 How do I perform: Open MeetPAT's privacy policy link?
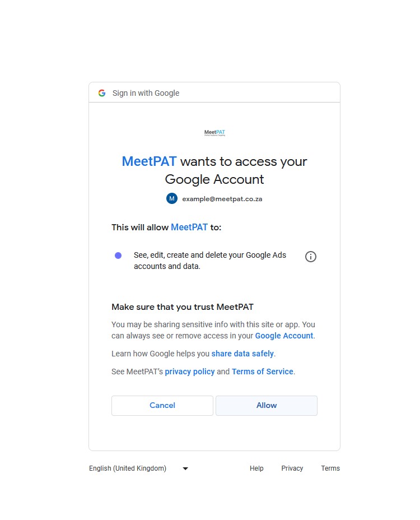pos(190,372)
